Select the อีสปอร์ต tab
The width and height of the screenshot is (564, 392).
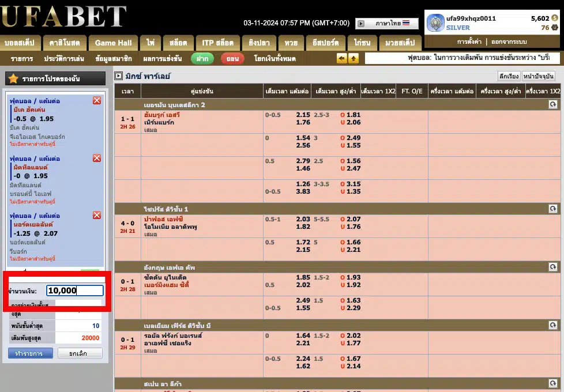[x=326, y=43]
